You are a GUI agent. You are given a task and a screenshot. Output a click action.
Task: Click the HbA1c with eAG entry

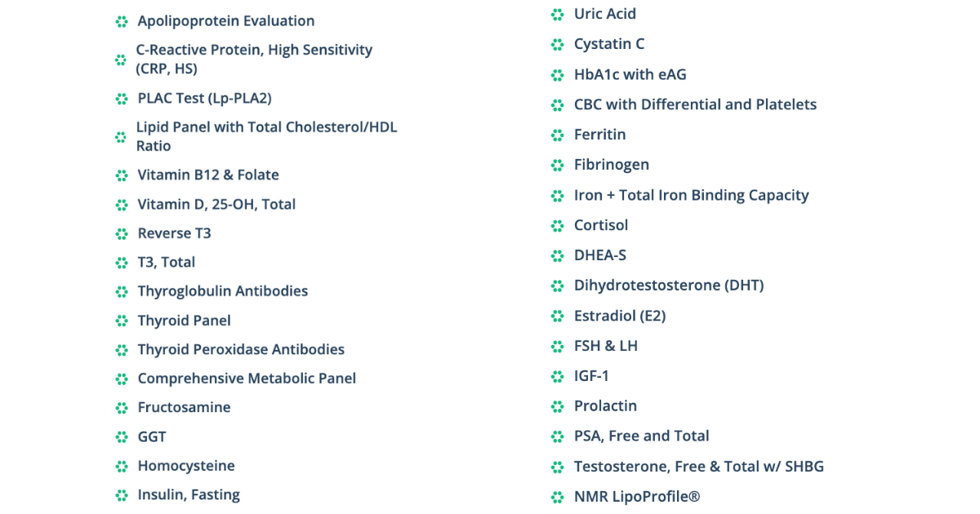pos(630,75)
